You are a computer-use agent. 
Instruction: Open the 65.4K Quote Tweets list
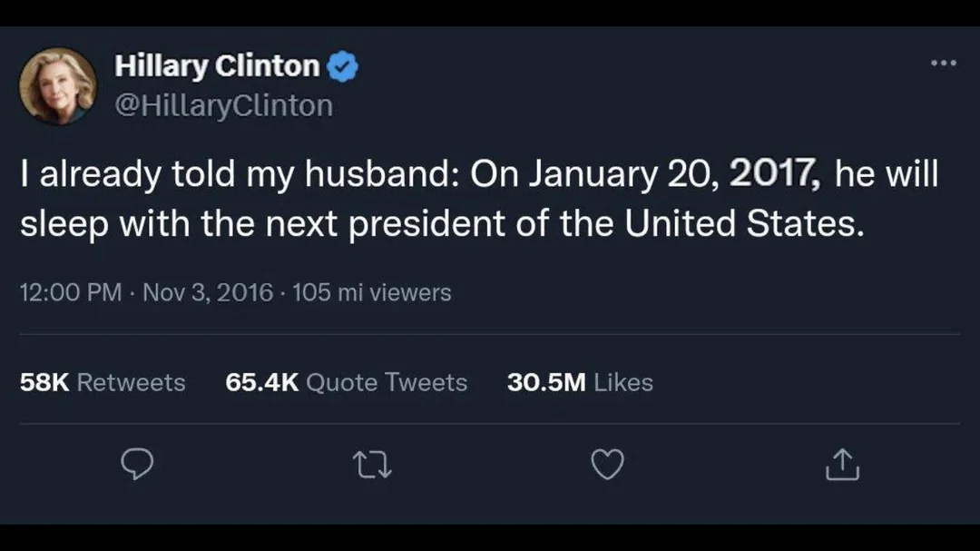346,382
